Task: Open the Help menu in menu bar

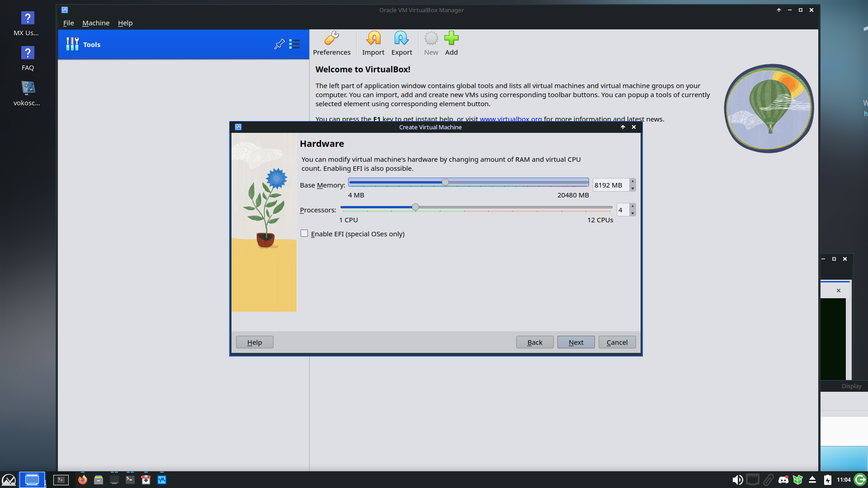Action: (x=125, y=23)
